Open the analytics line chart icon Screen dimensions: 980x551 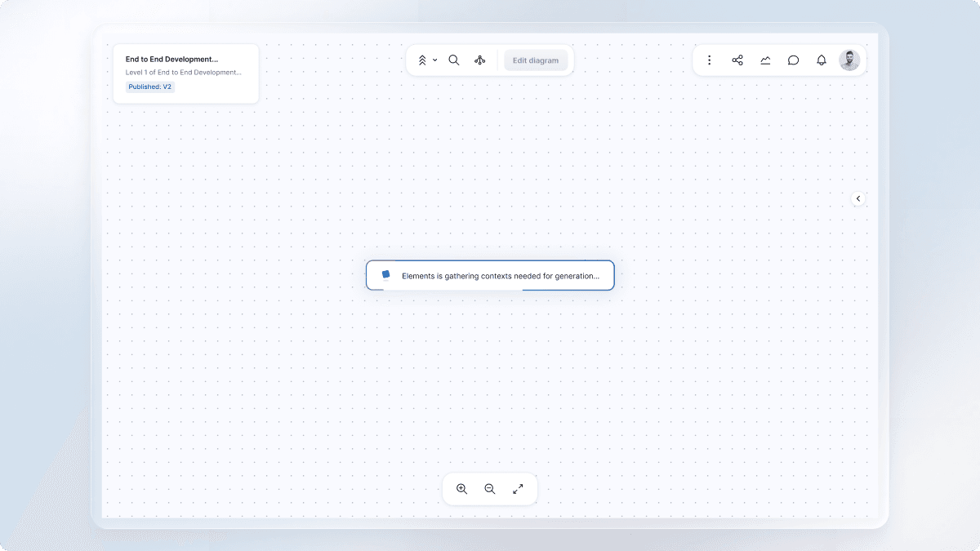(765, 60)
